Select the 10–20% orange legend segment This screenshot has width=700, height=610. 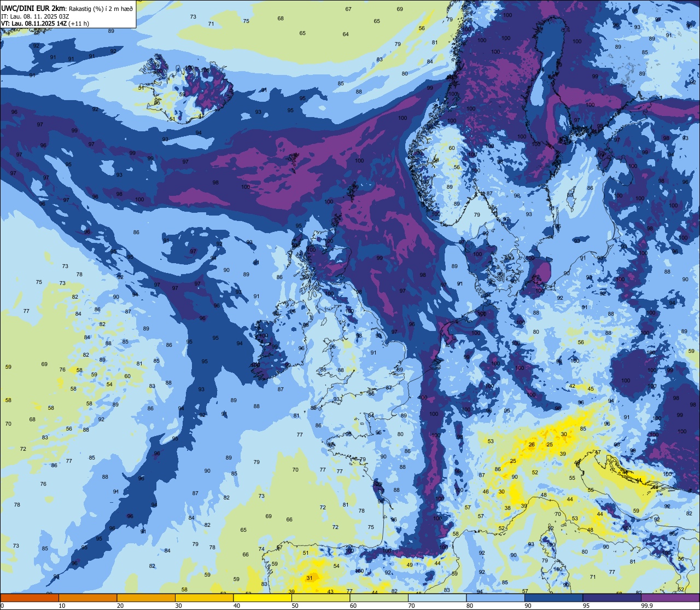coord(87,597)
